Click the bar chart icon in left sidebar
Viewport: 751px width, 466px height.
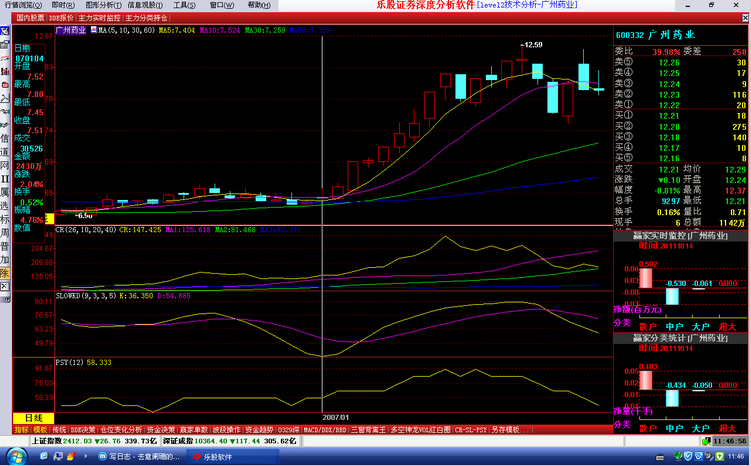pyautogui.click(x=5, y=71)
